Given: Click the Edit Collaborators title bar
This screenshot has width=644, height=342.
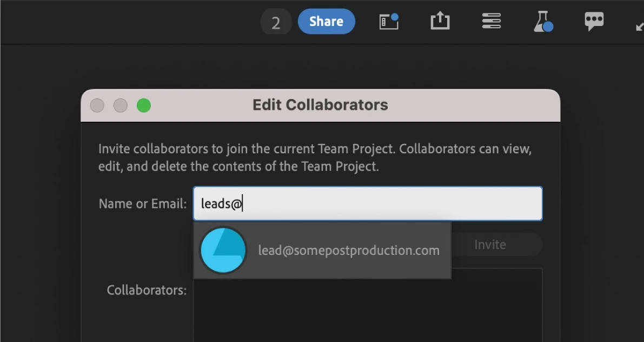Looking at the screenshot, I should click(320, 105).
